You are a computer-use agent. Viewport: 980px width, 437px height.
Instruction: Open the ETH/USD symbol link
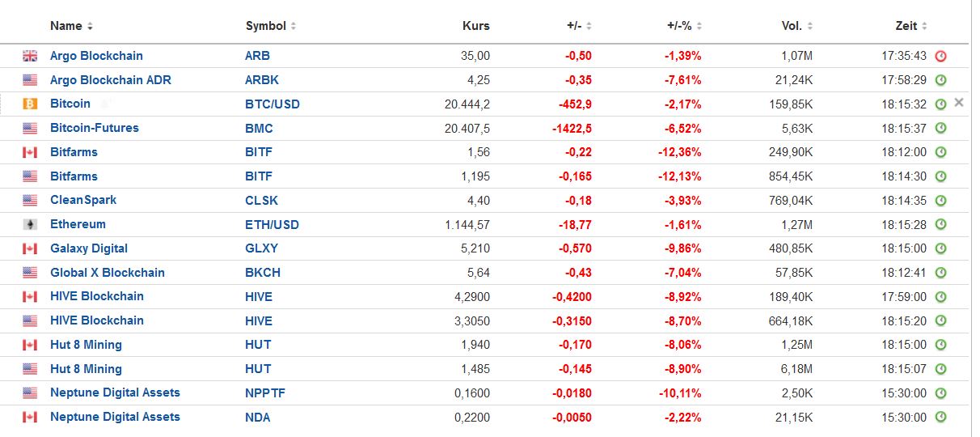coord(272,224)
